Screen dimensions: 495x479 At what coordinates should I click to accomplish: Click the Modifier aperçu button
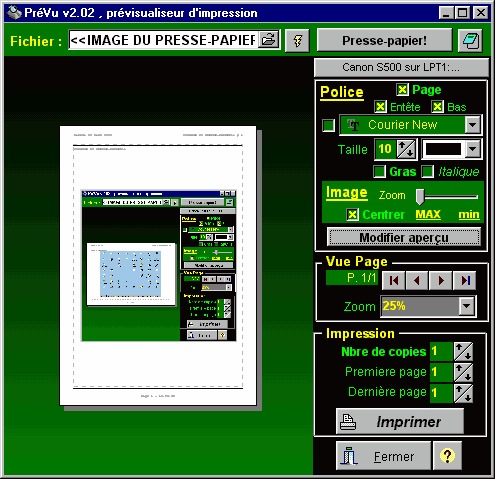404,238
